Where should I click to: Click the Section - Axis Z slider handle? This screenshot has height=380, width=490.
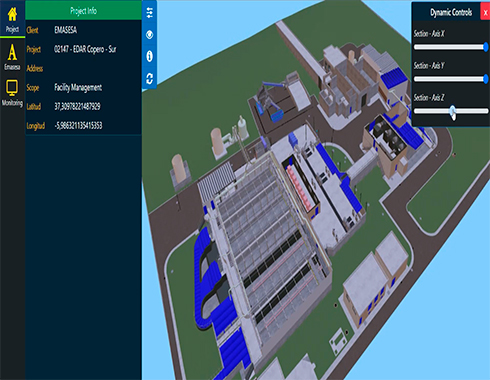point(452,111)
